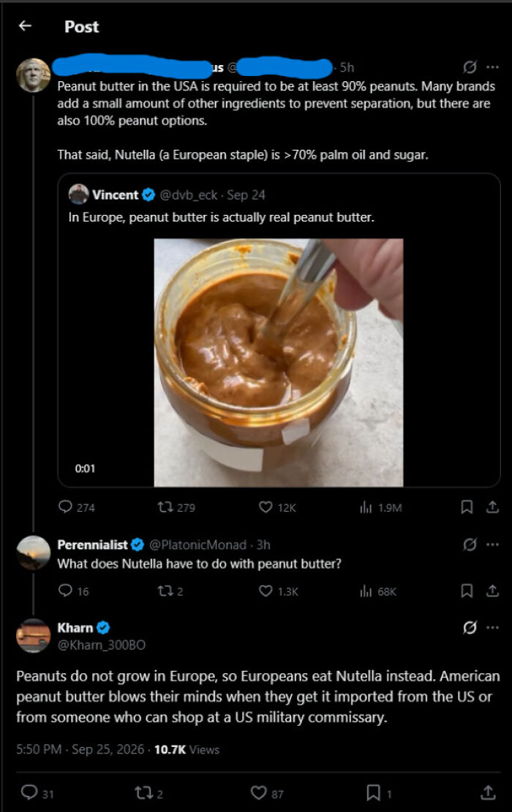Go back using the arrow beside Post

pos(25,26)
